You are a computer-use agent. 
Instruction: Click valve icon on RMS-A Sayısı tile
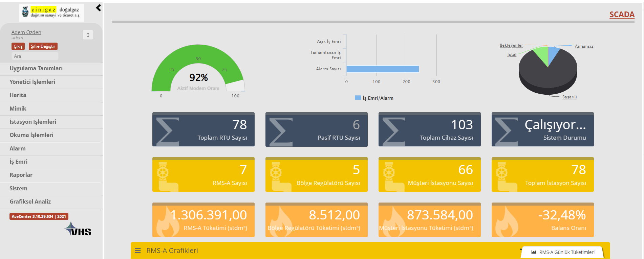[167, 176]
